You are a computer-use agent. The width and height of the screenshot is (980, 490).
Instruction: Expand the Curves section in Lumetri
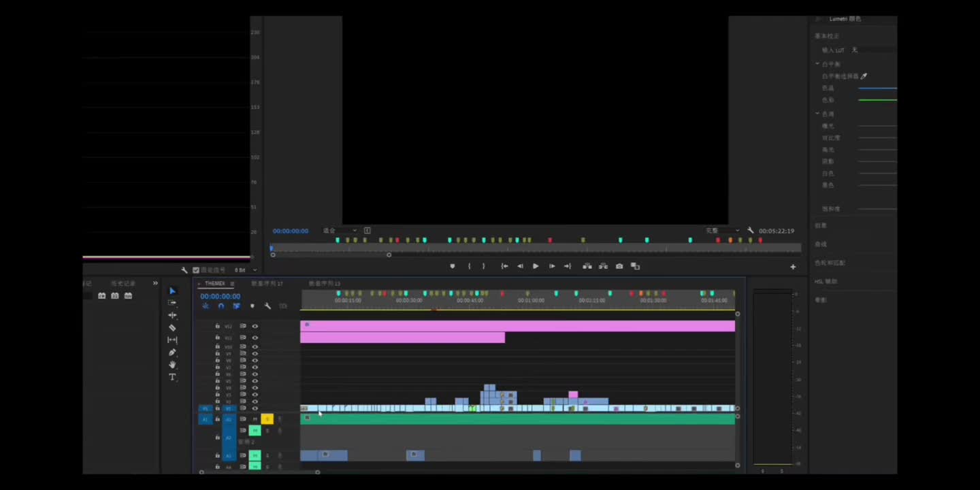pyautogui.click(x=821, y=244)
